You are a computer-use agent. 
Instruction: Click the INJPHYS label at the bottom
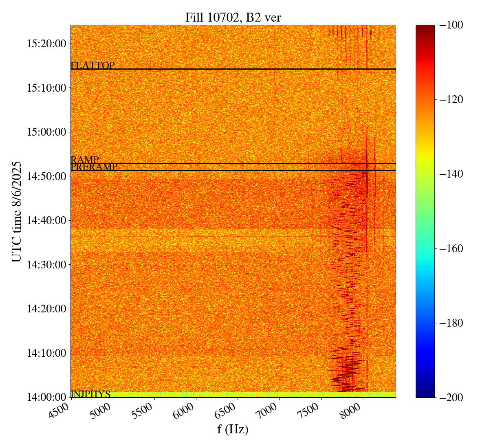click(x=90, y=394)
